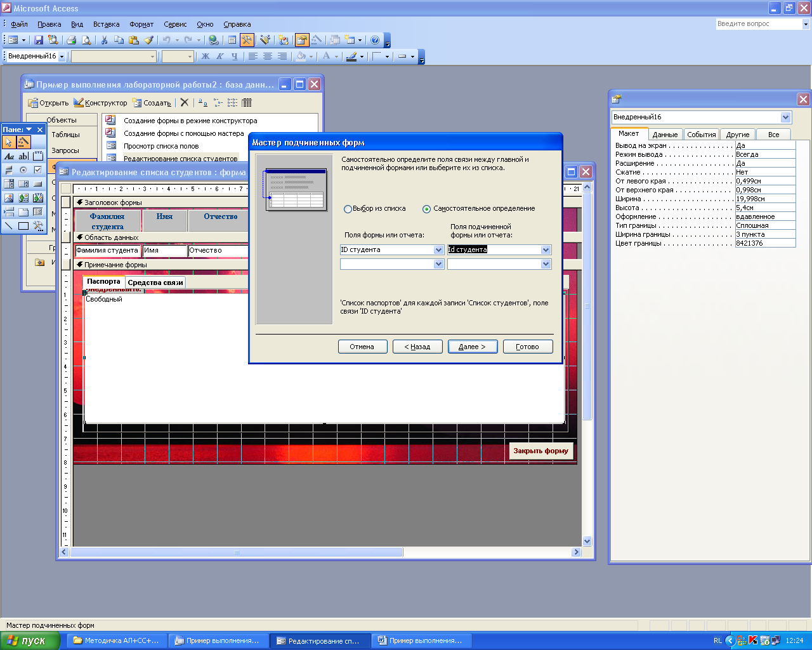Toggle the Control Wizards button in the toolbox
The height and width of the screenshot is (650, 812).
pos(23,142)
